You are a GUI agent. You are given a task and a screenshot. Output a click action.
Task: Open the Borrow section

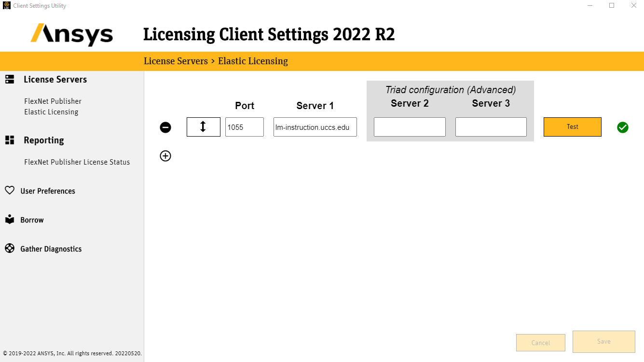click(x=32, y=220)
